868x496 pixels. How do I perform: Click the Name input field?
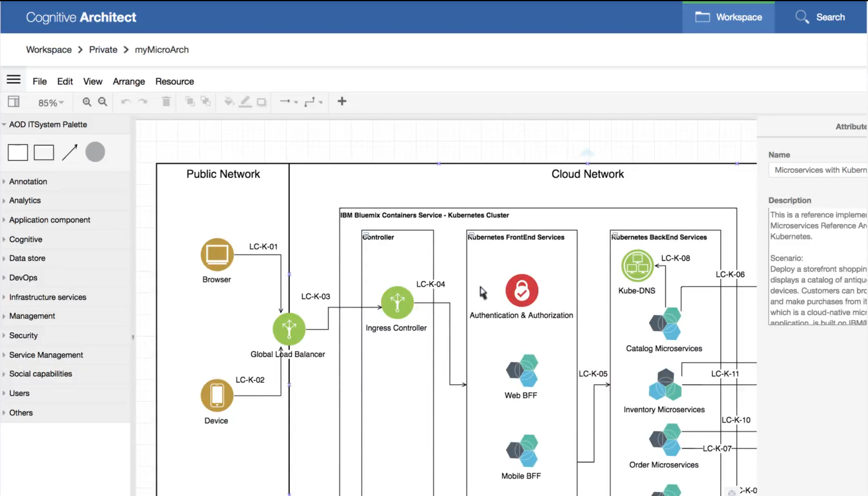click(818, 170)
